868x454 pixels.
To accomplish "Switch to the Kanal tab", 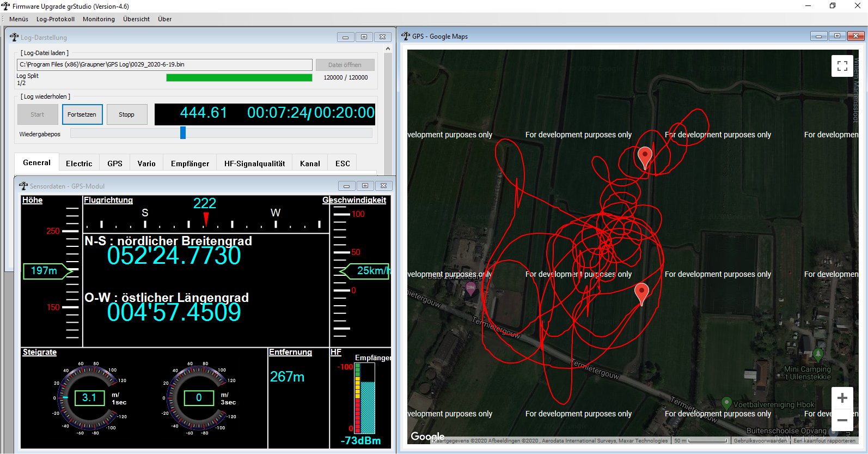I will 310,164.
